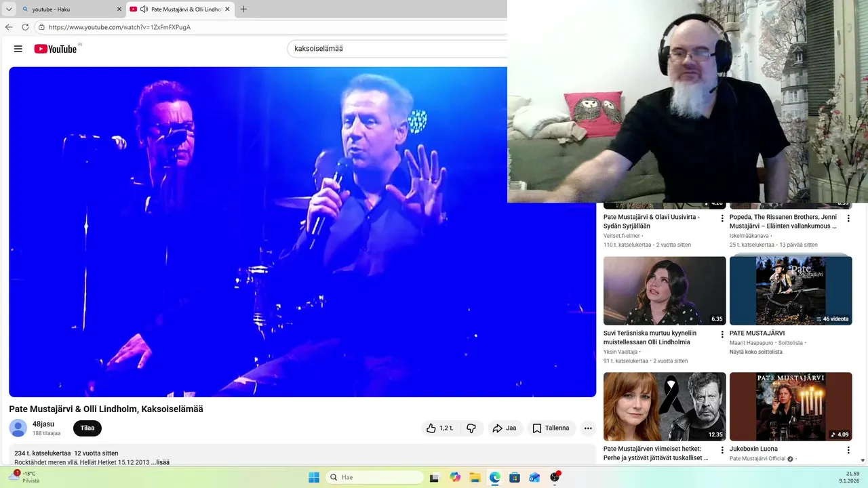
Task: Open the 48jasu channel name link
Action: [x=43, y=424]
